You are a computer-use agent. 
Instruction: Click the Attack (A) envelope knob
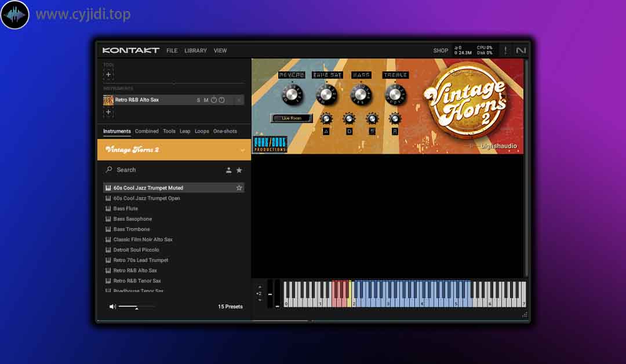tap(326, 119)
